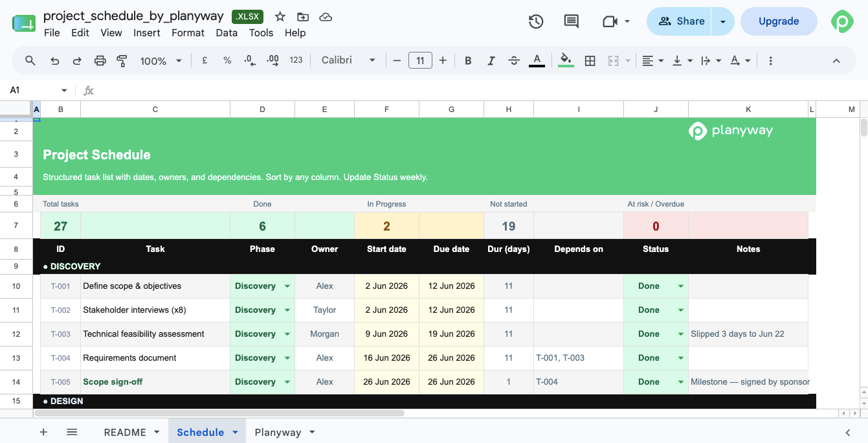The height and width of the screenshot is (443, 868).
Task: Open version history clock icon
Action: click(x=536, y=21)
